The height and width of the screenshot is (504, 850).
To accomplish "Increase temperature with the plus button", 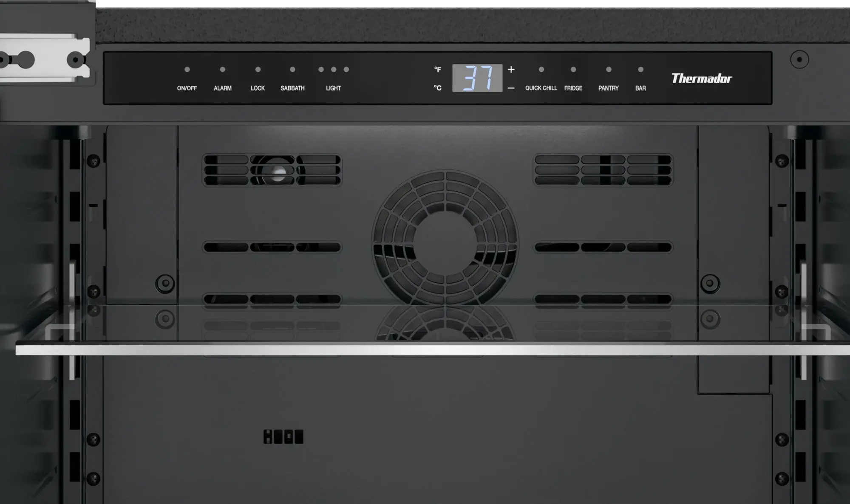I will coord(511,69).
